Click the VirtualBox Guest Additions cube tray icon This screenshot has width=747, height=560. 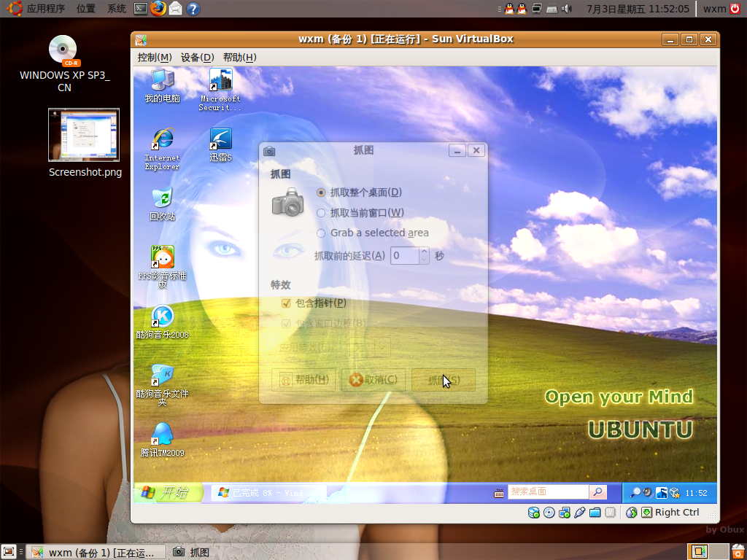click(675, 493)
